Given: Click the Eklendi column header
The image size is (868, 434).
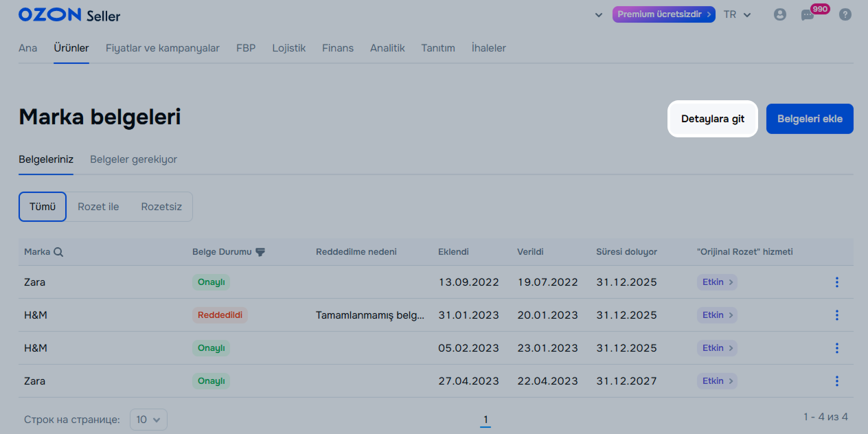Looking at the screenshot, I should [x=453, y=252].
